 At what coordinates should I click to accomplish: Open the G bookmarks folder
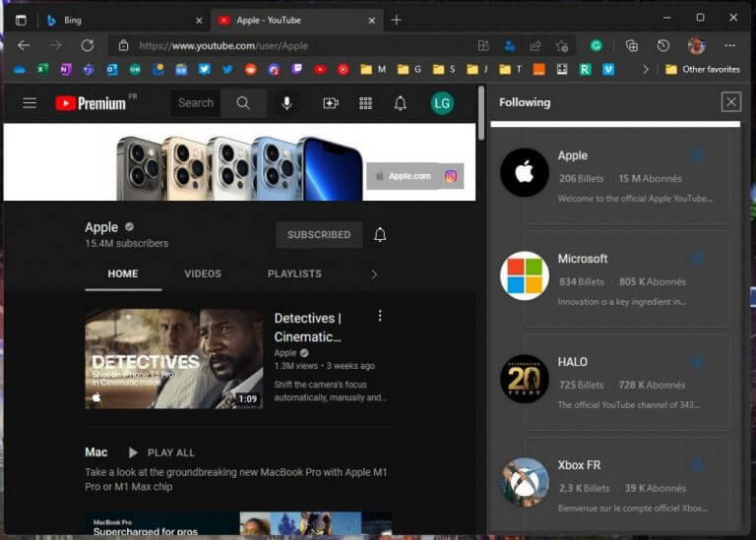[x=409, y=70]
